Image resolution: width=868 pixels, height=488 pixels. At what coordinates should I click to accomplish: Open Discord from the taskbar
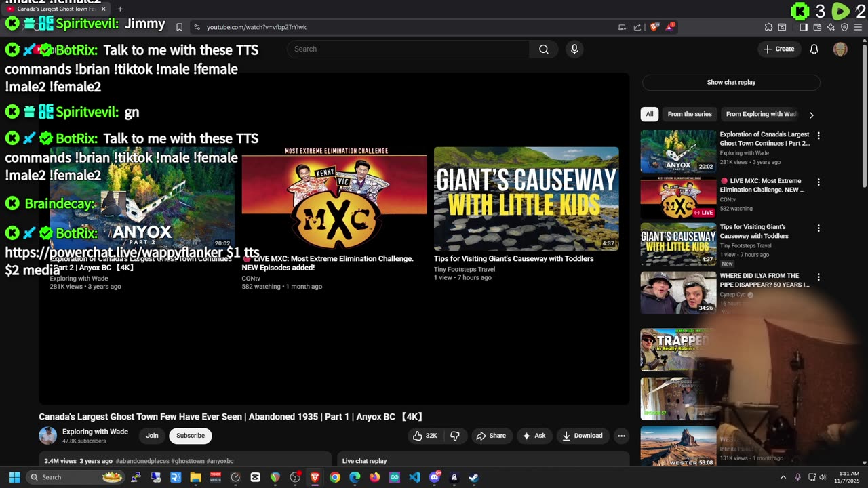point(434,477)
